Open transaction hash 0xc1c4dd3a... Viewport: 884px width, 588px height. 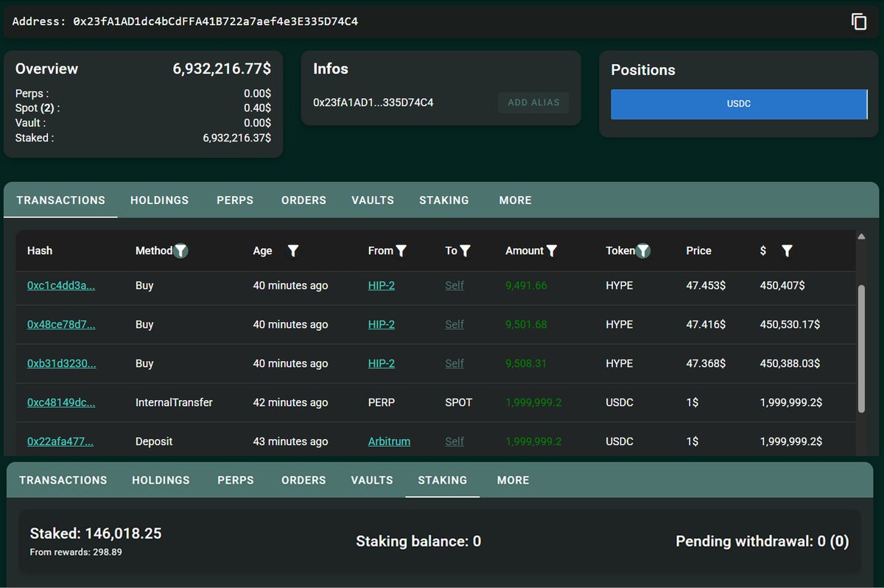click(61, 286)
